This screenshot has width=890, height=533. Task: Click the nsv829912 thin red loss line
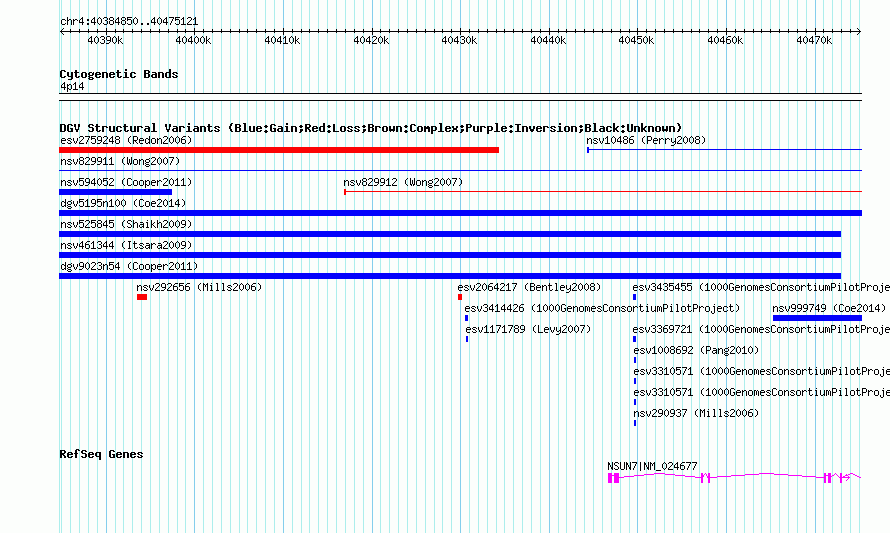603,192
